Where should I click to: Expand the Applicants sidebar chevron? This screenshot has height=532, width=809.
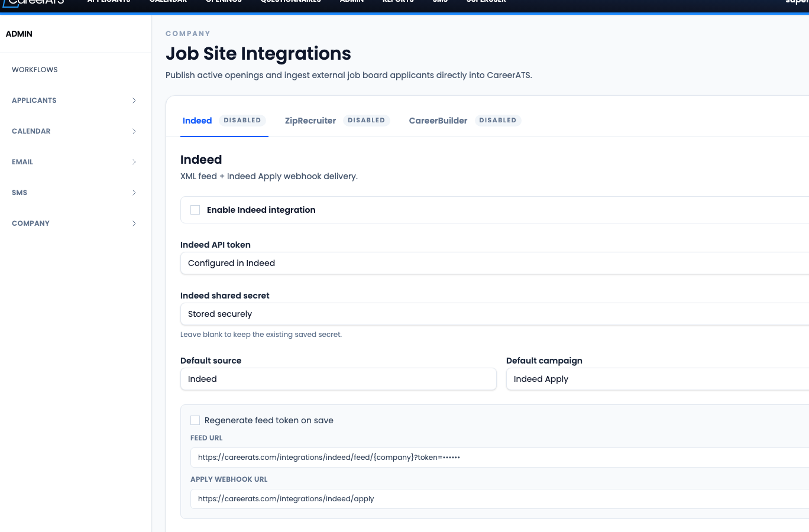tap(134, 100)
